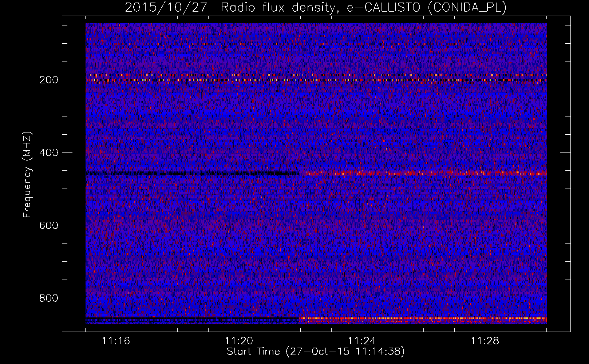Click the 200 frequency tick label
The height and width of the screenshot is (364, 589).
[x=48, y=80]
